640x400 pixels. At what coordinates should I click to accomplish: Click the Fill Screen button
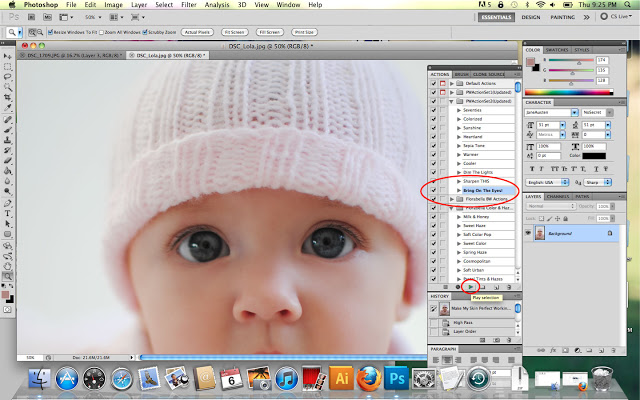pos(269,32)
